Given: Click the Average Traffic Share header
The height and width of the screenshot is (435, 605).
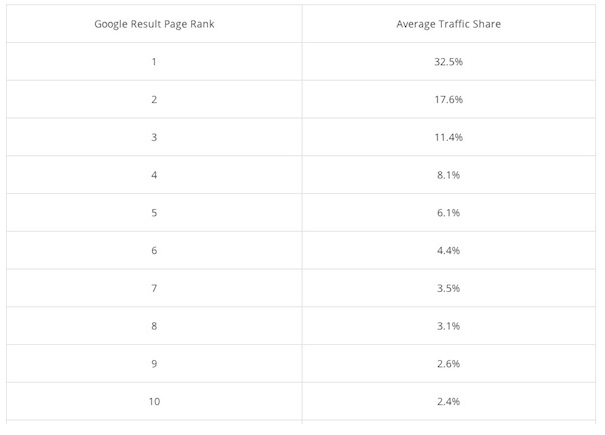Looking at the screenshot, I should 448,24.
